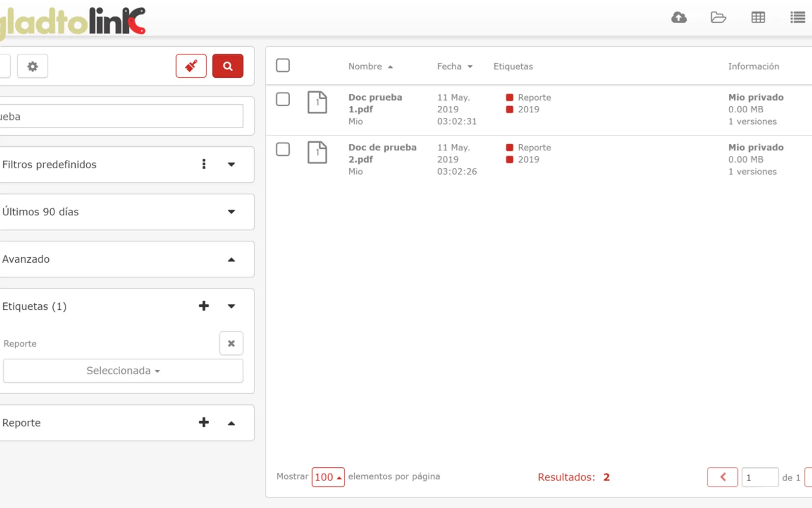Collapse the Avanzado section
812x508 pixels.
(x=231, y=260)
